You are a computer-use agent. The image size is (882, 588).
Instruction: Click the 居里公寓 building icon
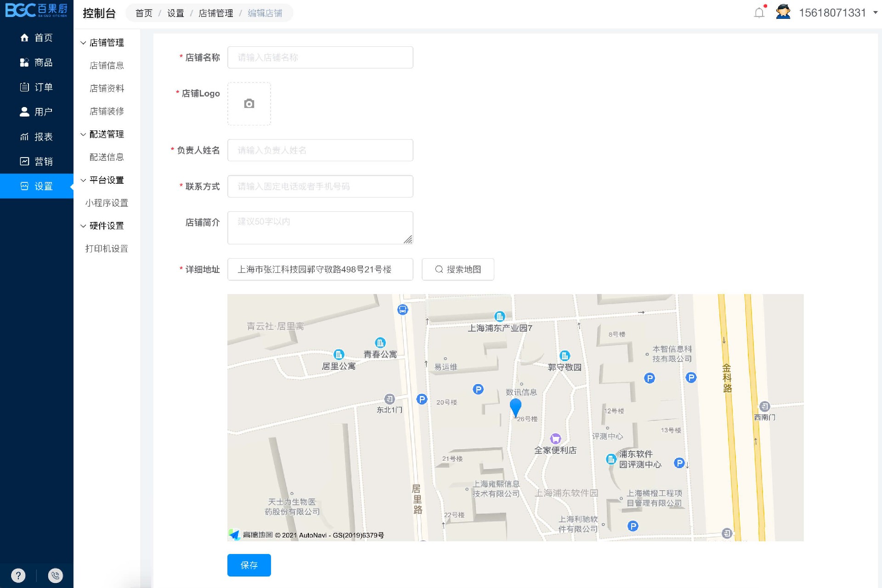coord(339,355)
